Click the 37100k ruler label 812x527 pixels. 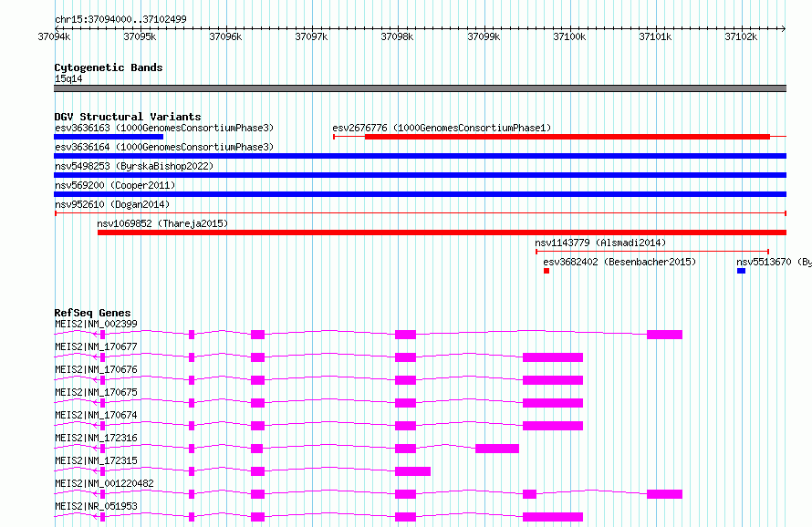569,36
